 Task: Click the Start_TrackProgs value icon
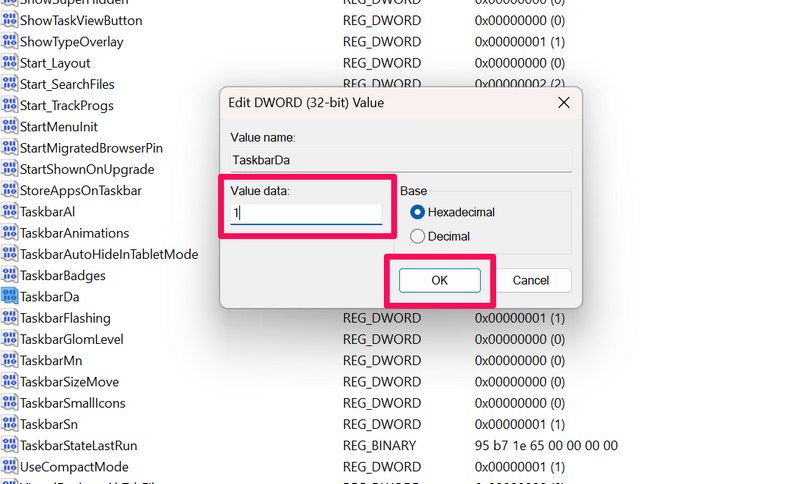[x=9, y=105]
